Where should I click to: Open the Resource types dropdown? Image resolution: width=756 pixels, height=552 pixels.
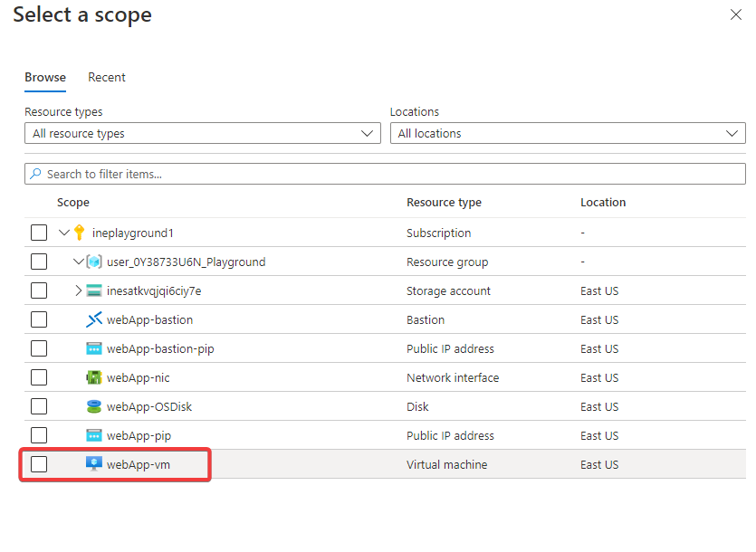coord(202,133)
